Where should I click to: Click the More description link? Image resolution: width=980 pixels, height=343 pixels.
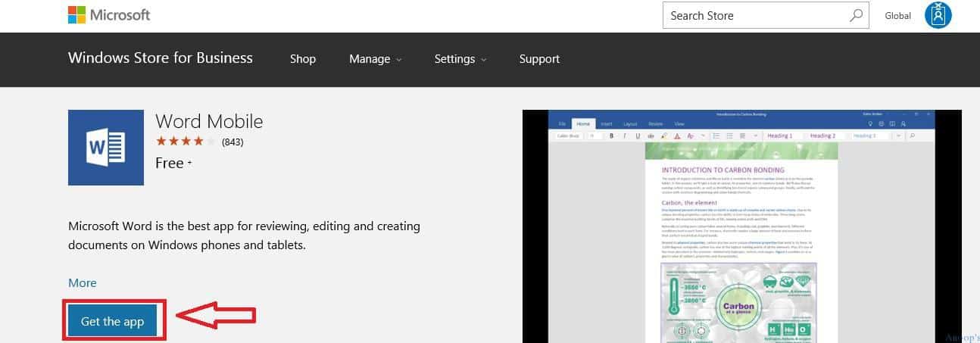click(x=83, y=282)
